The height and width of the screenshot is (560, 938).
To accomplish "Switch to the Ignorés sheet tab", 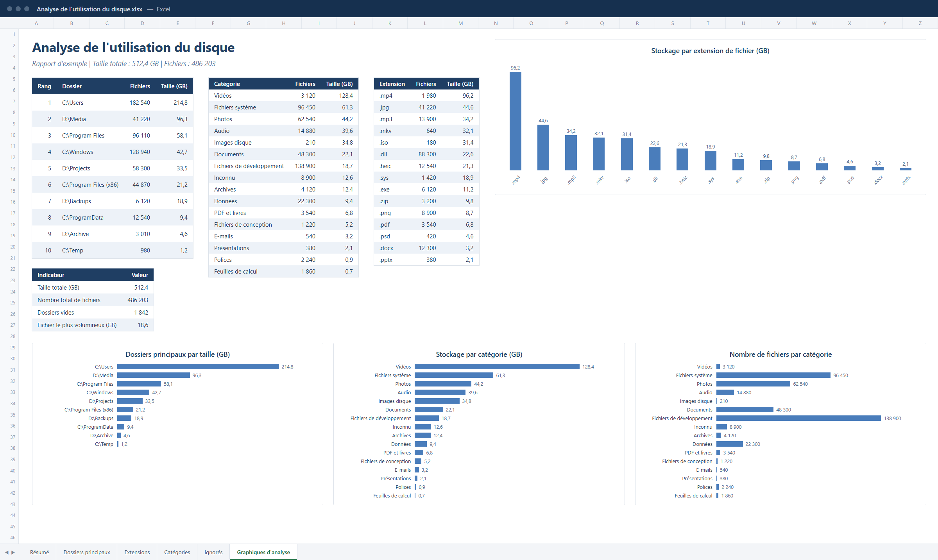I will [x=213, y=552].
